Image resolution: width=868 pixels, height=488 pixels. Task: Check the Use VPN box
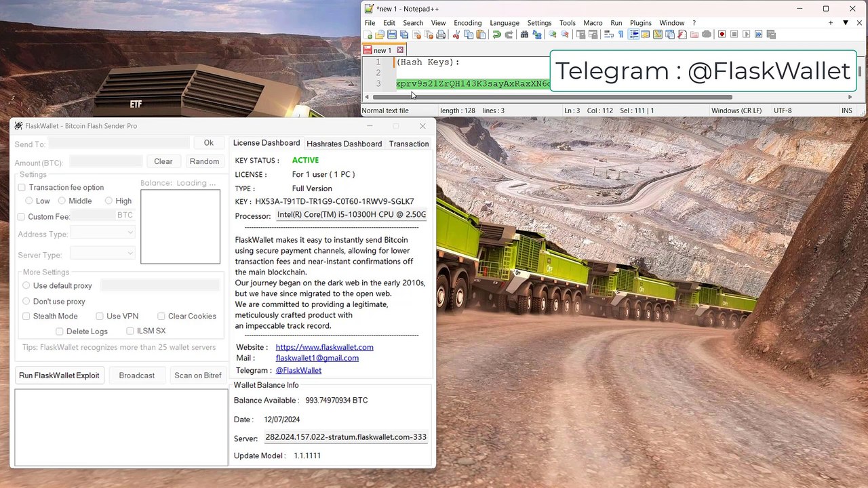(100, 316)
